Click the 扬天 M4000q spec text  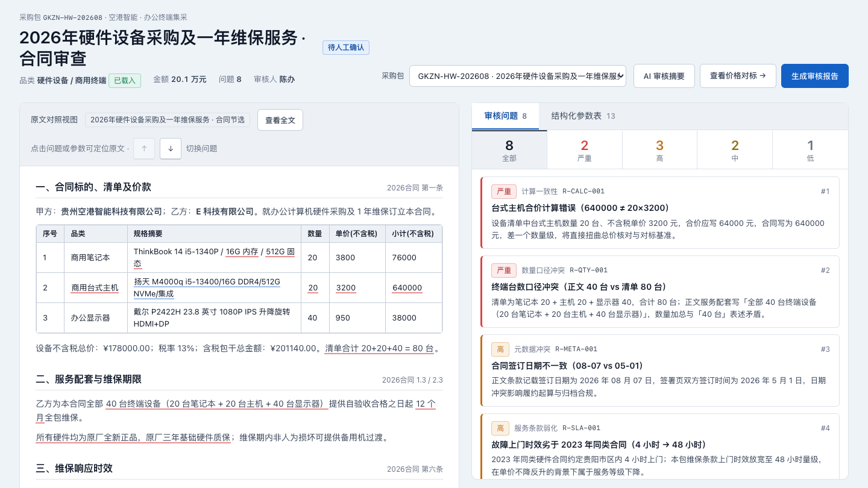coord(207,288)
